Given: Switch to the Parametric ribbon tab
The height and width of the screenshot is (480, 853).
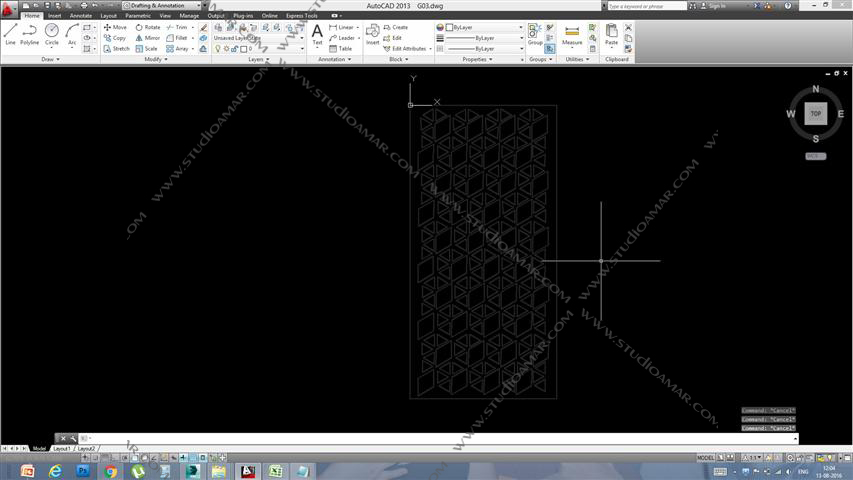Looking at the screenshot, I should click(x=138, y=16).
